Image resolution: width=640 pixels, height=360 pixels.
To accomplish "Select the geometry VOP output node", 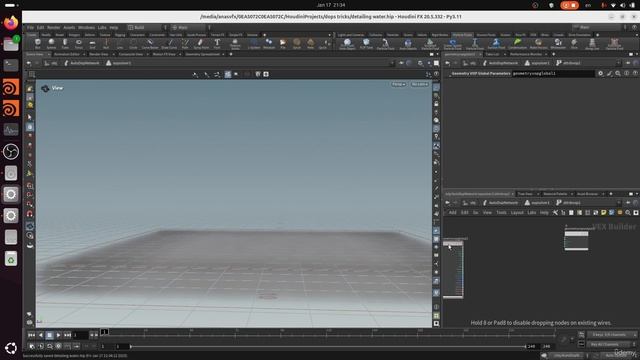I will (576, 240).
